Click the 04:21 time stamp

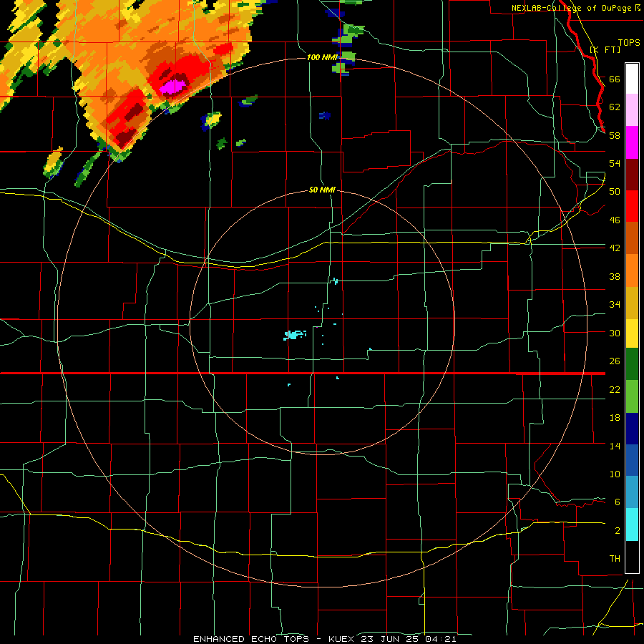[440, 639]
